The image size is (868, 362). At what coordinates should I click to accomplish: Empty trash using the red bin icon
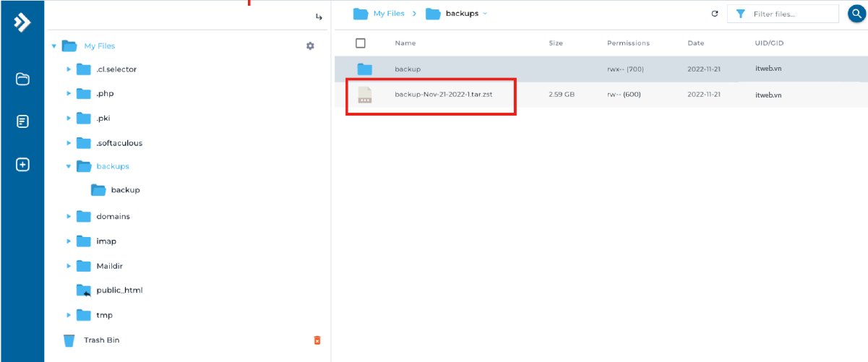point(317,340)
